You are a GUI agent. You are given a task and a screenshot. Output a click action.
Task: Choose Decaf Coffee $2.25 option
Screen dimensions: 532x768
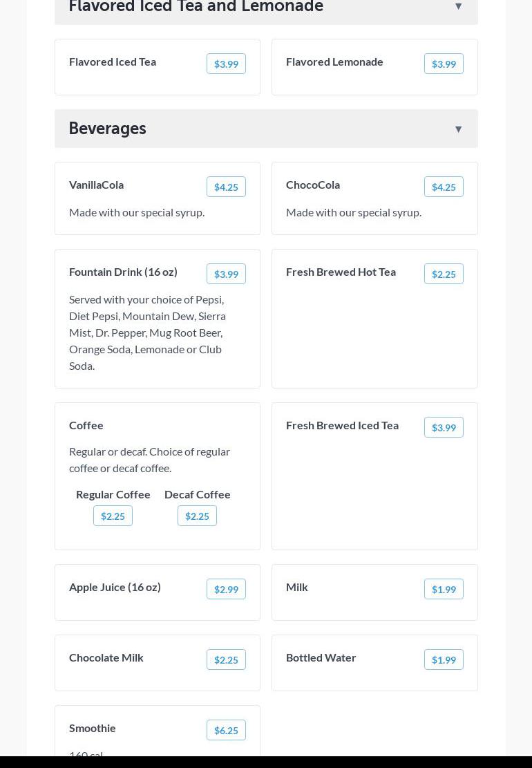click(x=197, y=516)
